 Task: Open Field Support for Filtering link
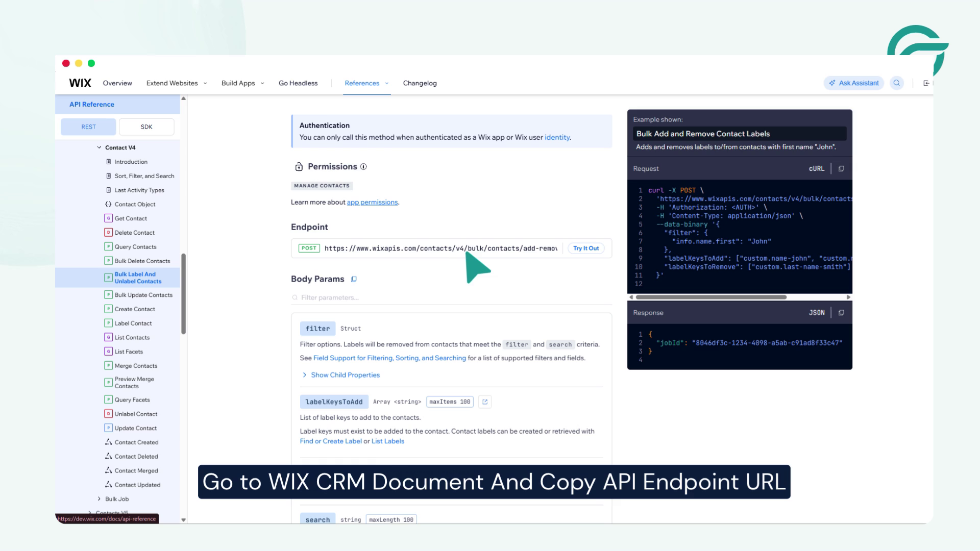click(x=389, y=358)
